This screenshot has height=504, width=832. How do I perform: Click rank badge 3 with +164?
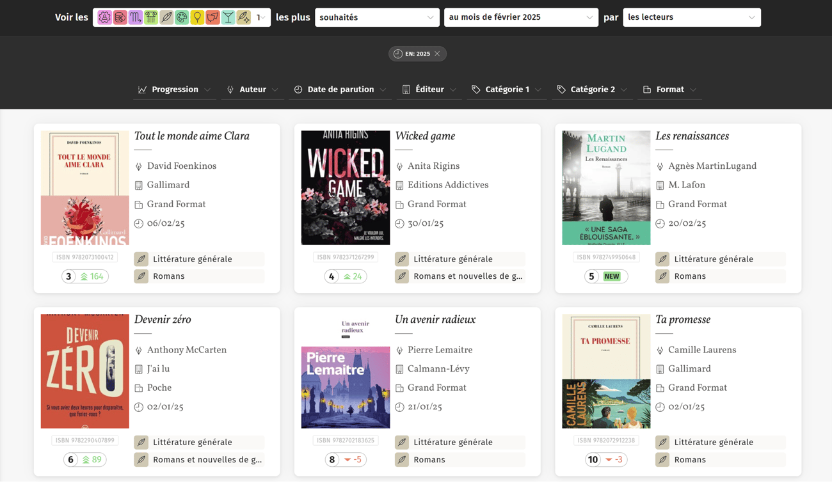[x=85, y=276]
